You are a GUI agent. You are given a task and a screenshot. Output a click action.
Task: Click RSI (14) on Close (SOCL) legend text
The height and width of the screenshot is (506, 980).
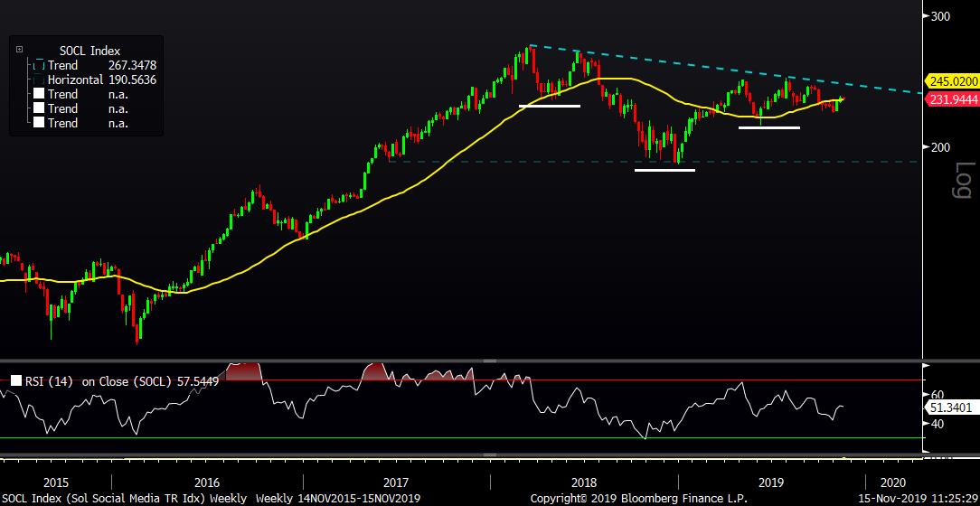99,381
